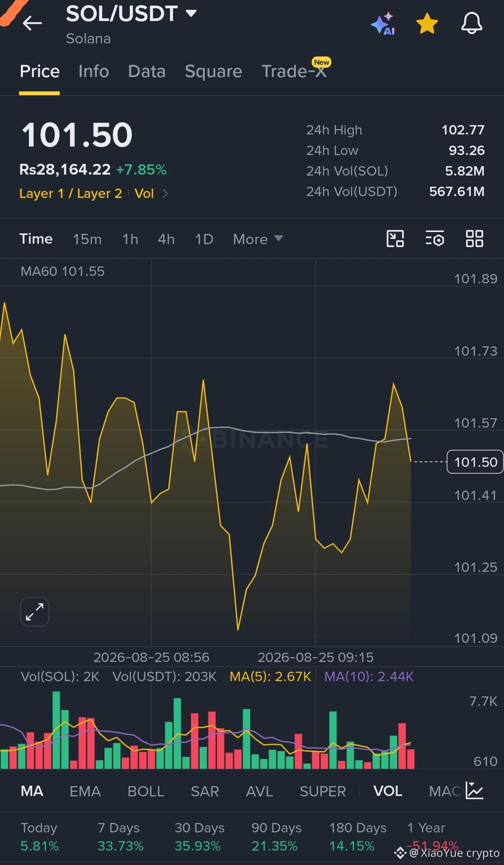Expand chart to fullscreen

[x=35, y=612]
